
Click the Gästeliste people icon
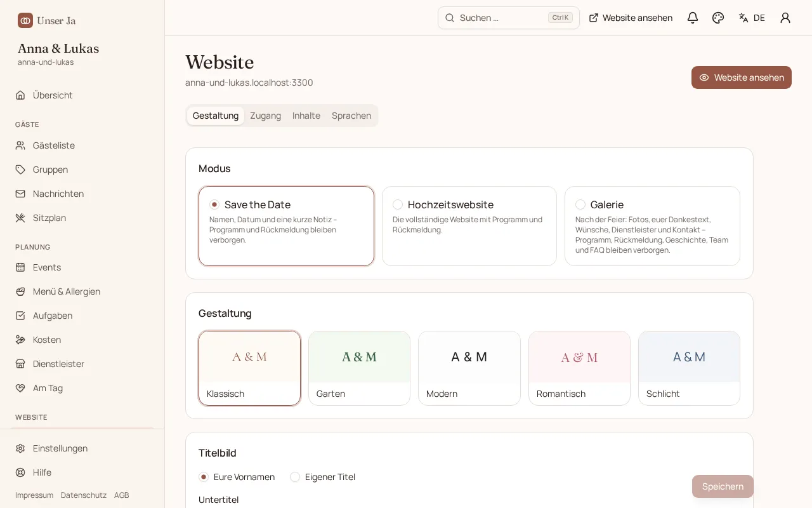click(20, 145)
